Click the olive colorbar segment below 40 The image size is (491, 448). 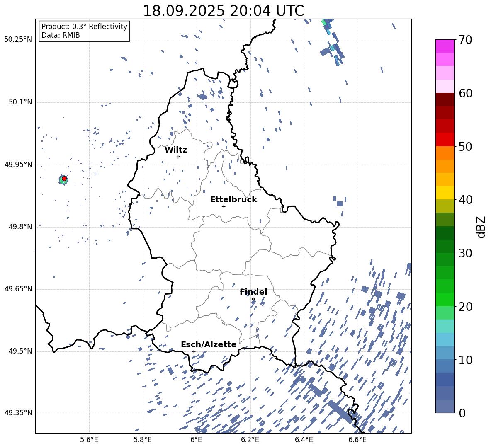(445, 206)
